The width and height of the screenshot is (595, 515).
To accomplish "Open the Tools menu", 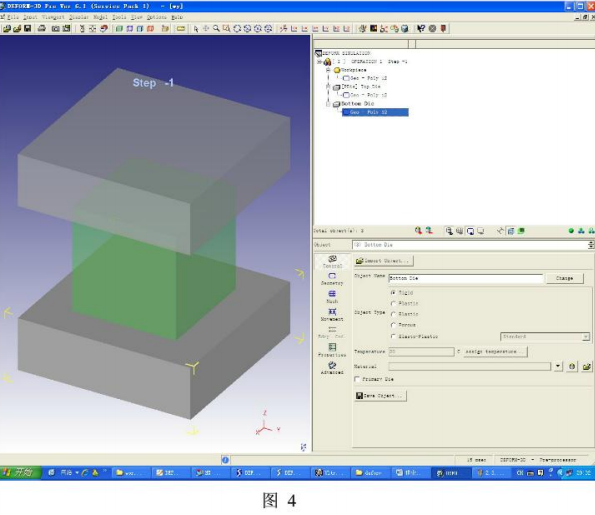I will (119, 17).
